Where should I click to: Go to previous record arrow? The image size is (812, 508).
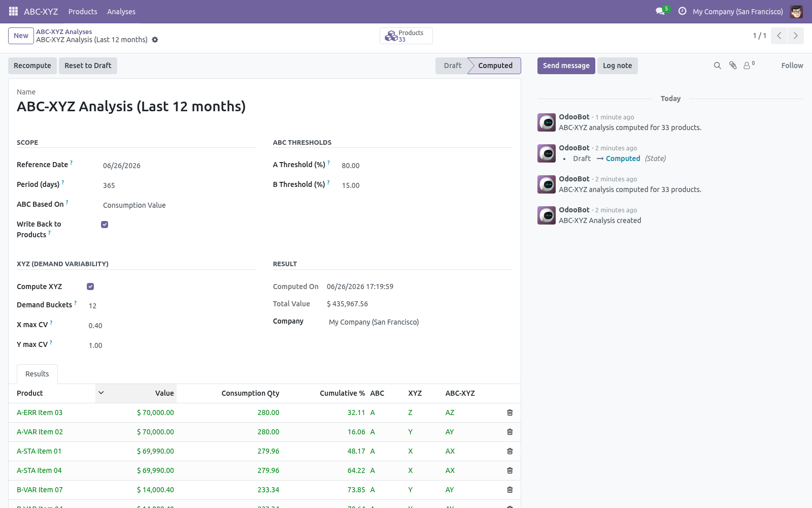(x=779, y=36)
